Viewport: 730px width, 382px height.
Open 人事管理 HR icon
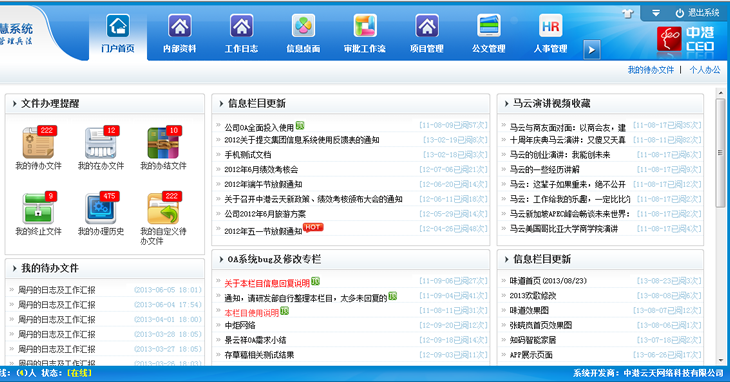pos(550,26)
